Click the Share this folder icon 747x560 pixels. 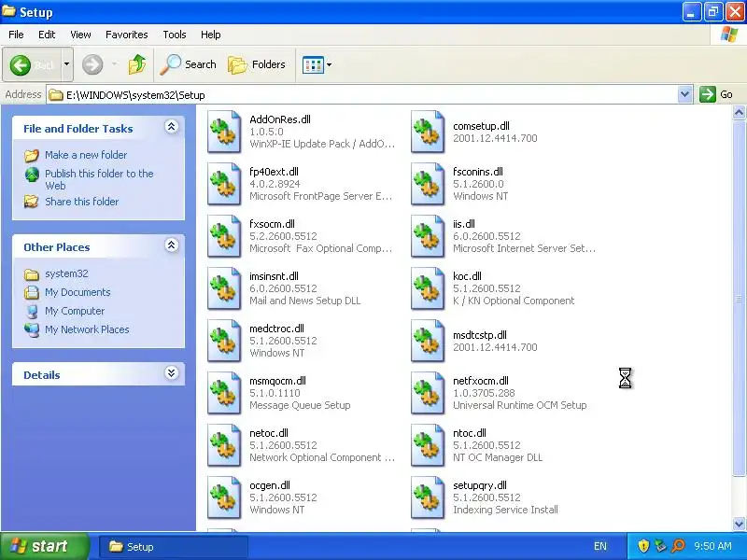pyautogui.click(x=32, y=202)
